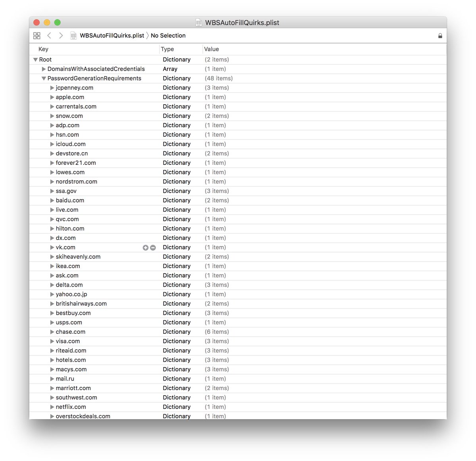Select the forever21.com key
The image size is (476, 461).
(x=76, y=163)
